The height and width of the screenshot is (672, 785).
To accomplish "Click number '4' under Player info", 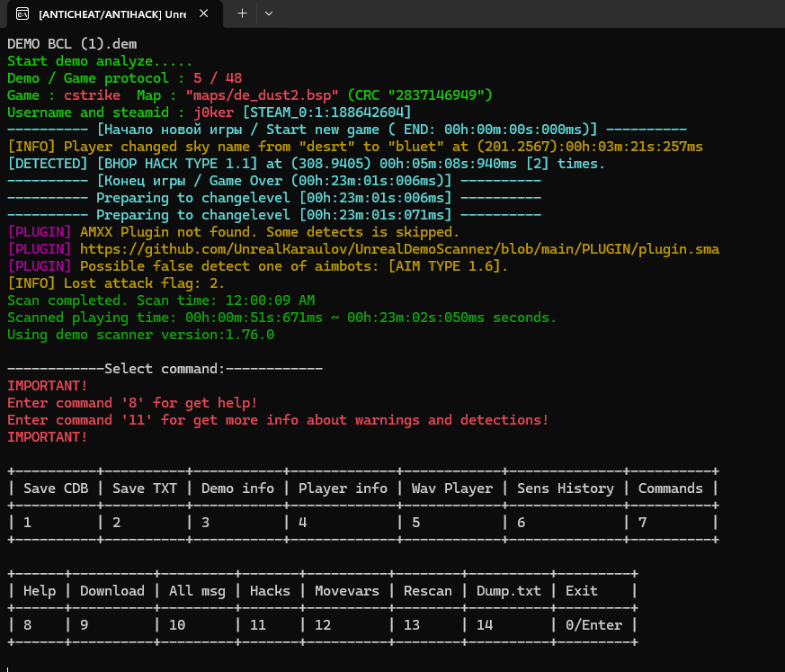I will (x=302, y=523).
